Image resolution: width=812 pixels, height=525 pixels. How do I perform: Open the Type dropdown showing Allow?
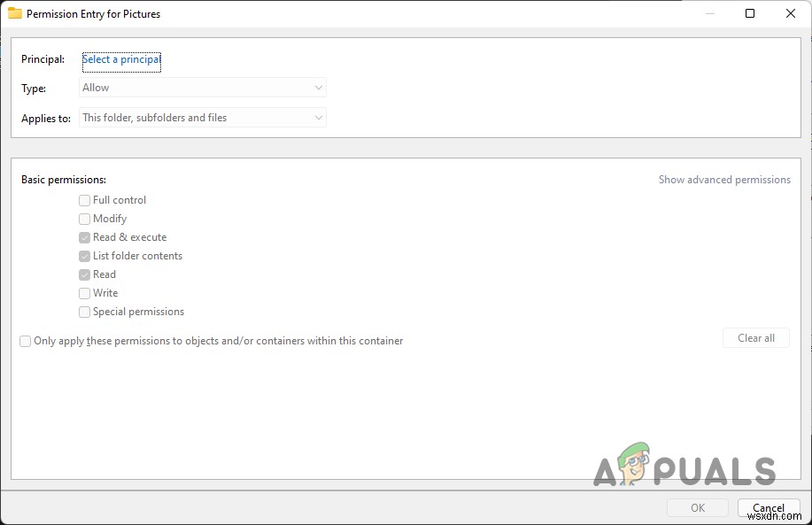pos(202,88)
